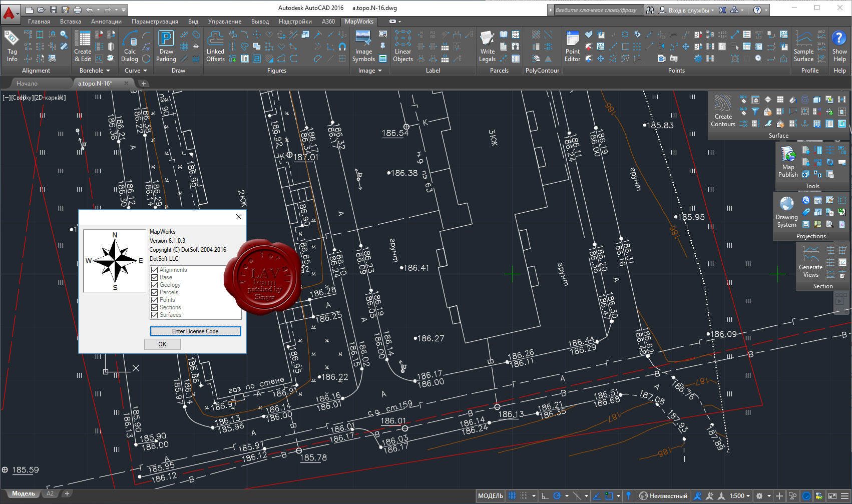The height and width of the screenshot is (504, 852).
Task: Expand the Image panel dropdown
Action: pyautogui.click(x=370, y=71)
